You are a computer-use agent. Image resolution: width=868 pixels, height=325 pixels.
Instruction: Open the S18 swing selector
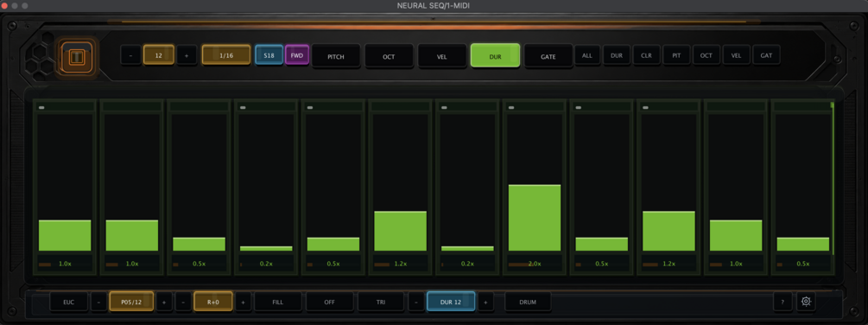pyautogui.click(x=269, y=55)
